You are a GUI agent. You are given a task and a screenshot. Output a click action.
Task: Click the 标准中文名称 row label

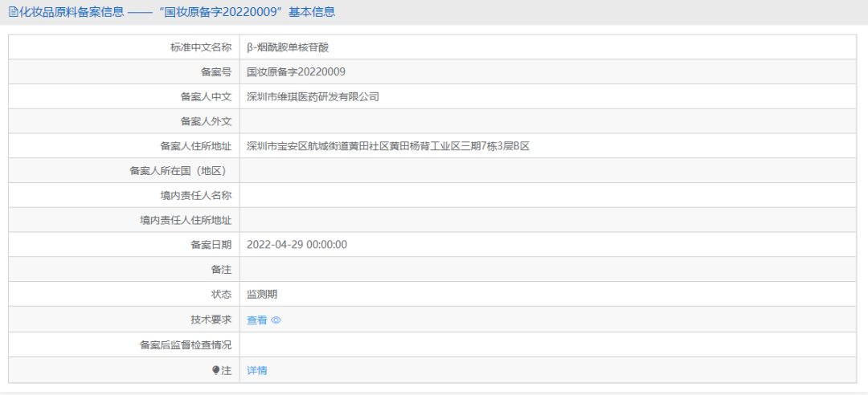pyautogui.click(x=200, y=47)
